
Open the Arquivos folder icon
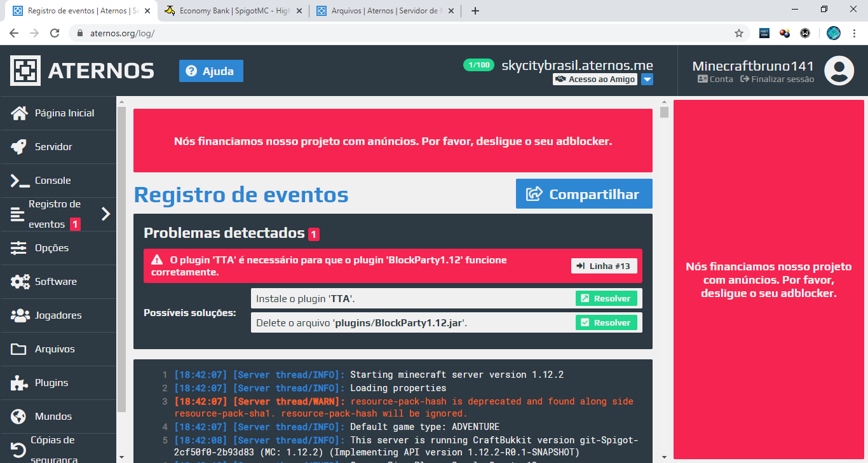point(19,349)
